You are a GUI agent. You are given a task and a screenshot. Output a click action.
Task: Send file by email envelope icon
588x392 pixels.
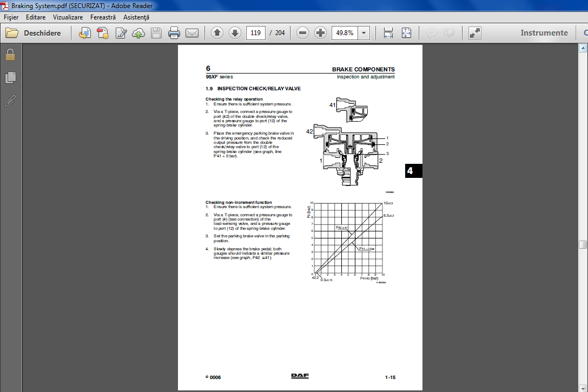pyautogui.click(x=192, y=34)
